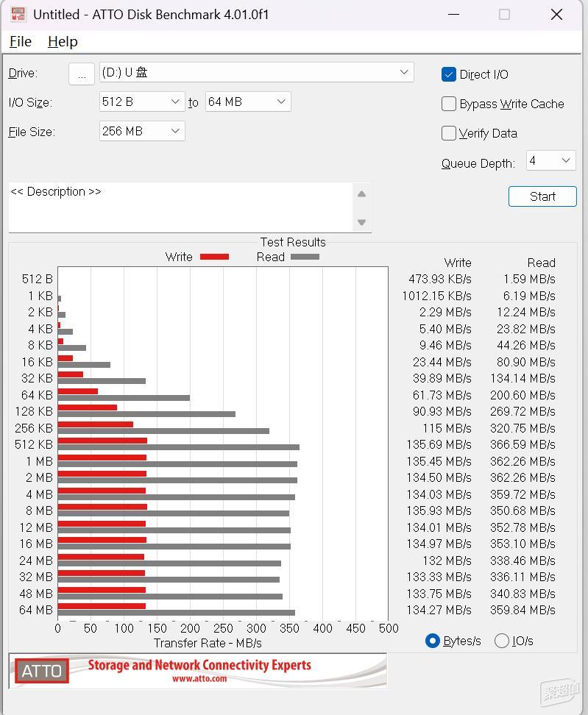Click the 338.46 MB/s read result
The width and height of the screenshot is (588, 715).
(523, 561)
